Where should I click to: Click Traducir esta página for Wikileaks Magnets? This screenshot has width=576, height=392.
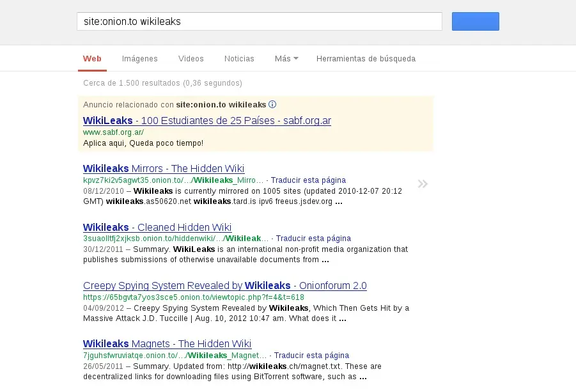point(311,356)
